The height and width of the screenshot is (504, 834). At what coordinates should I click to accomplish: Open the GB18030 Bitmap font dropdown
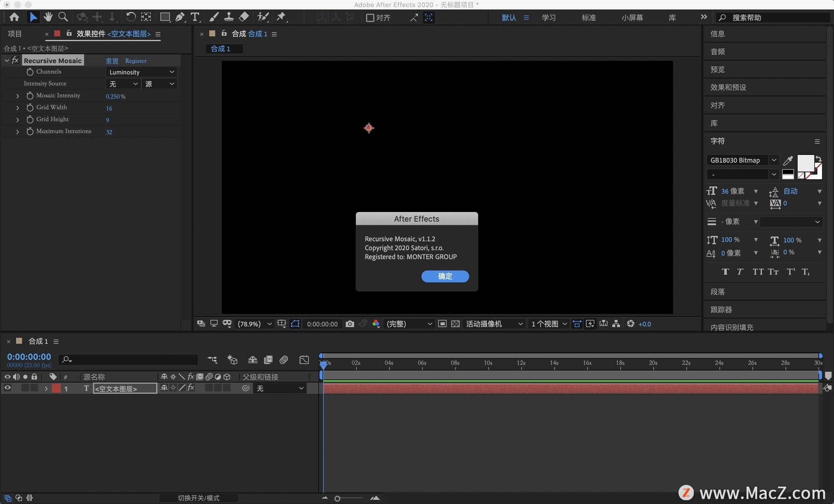[742, 160]
